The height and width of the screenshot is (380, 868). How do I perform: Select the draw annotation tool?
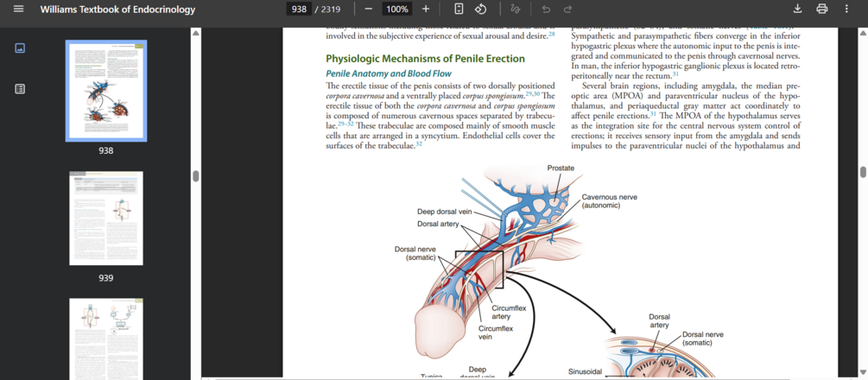[515, 9]
